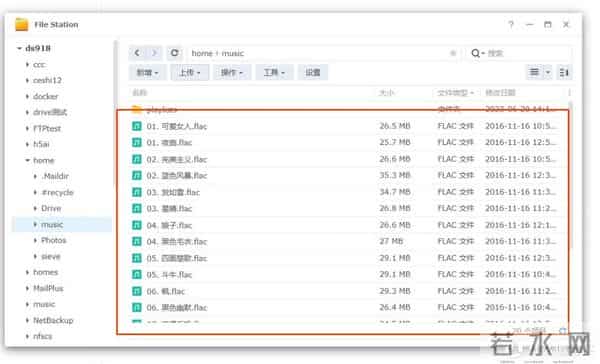Click the 设置 (Settings) button
This screenshot has width=600, height=364.
(313, 72)
